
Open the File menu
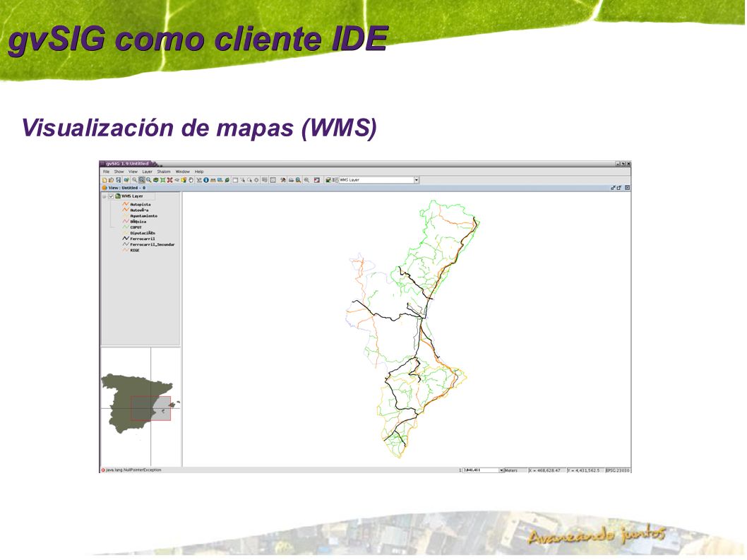(x=106, y=172)
